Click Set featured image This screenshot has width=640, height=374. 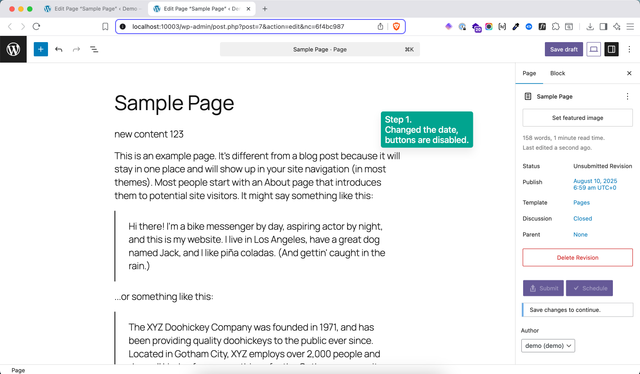tap(578, 118)
